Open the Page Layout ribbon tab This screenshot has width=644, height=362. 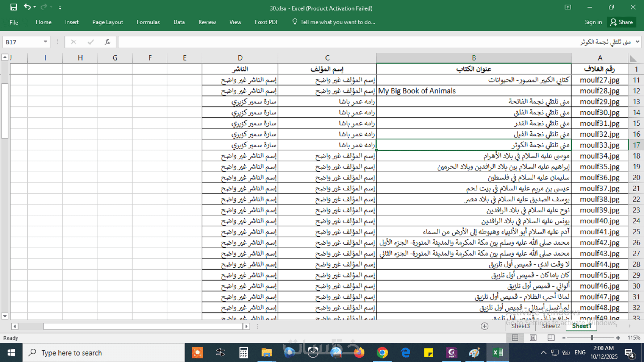(108, 22)
